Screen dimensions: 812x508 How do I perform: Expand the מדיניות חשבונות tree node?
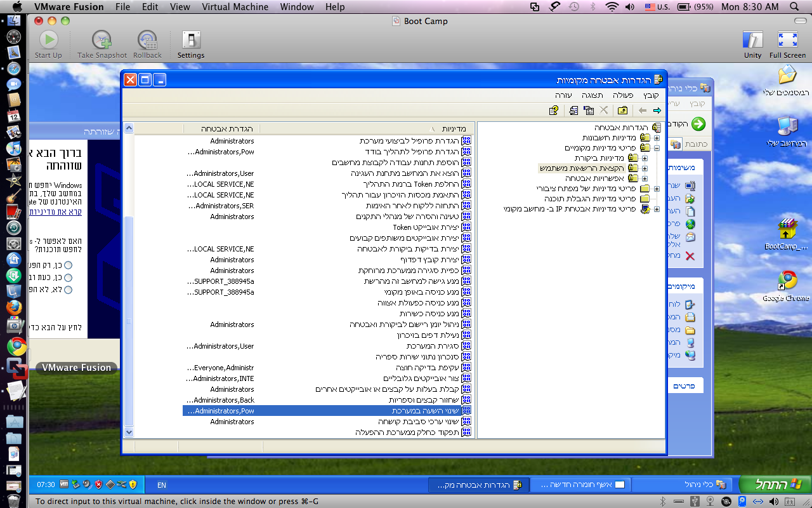click(x=657, y=138)
